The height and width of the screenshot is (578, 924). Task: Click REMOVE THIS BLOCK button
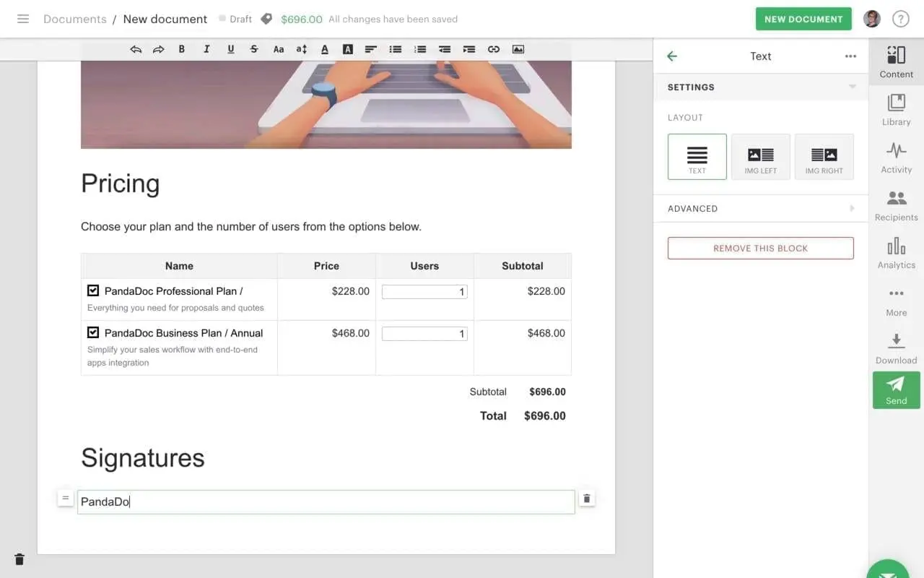pos(761,248)
